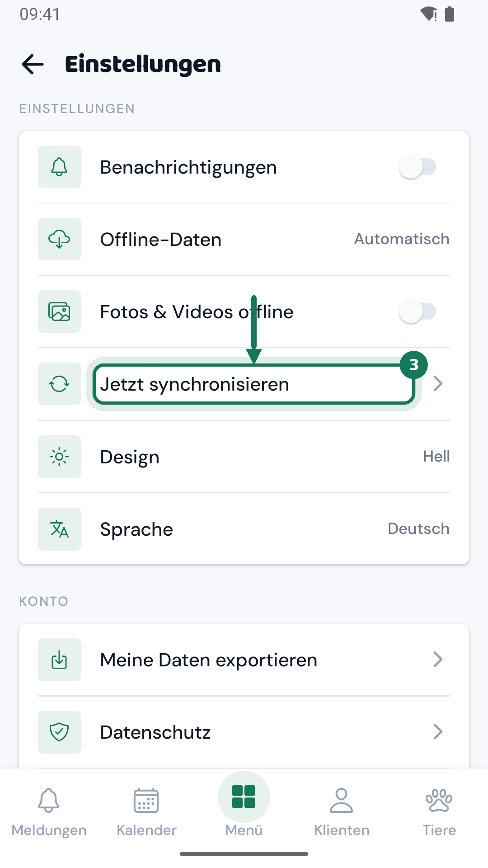
Task: Click the shield icon beside Datenschutz
Action: click(x=59, y=732)
